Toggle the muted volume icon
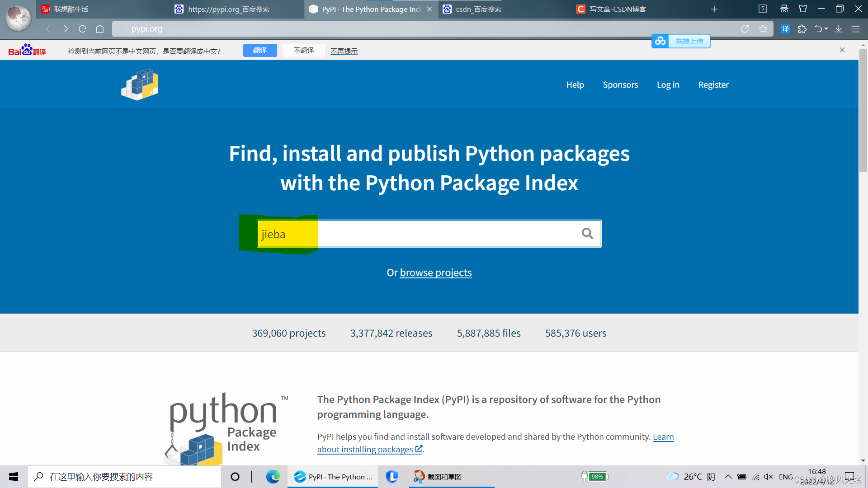The height and width of the screenshot is (488, 868). (769, 477)
